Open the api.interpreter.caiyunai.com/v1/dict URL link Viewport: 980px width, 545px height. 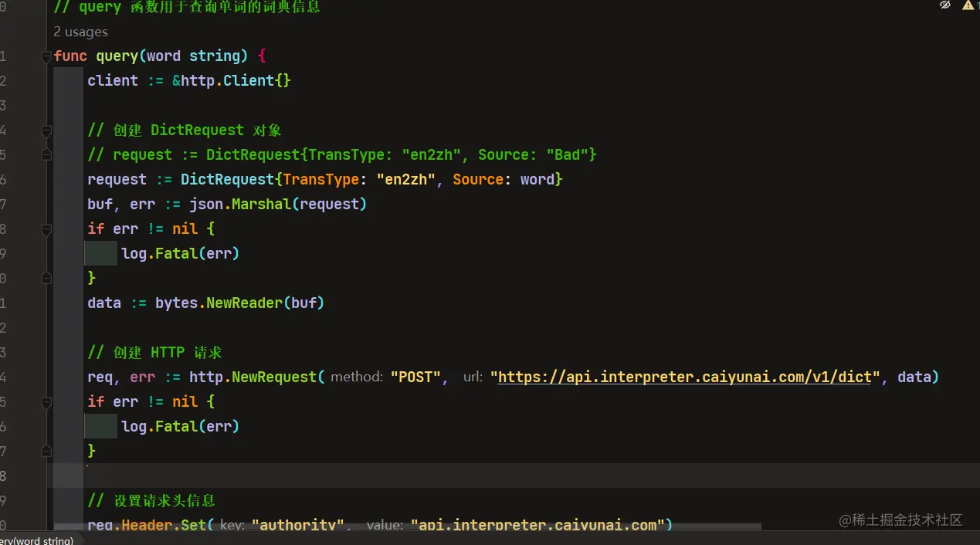[686, 377]
